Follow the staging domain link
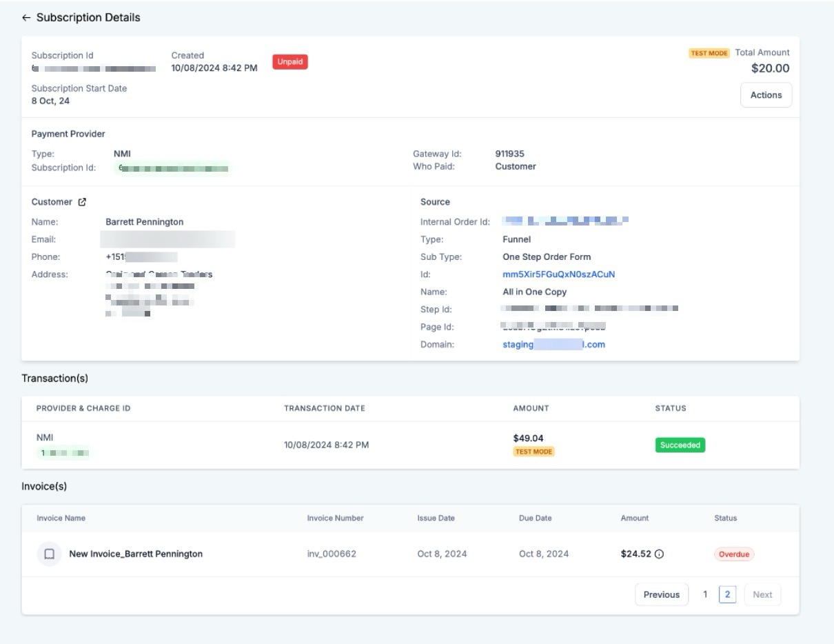 coord(553,345)
